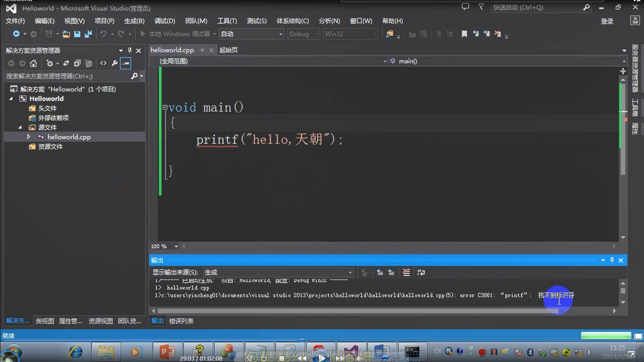This screenshot has width=644, height=362.
Task: Click the Undo arrow in the toolbar
Action: pyautogui.click(x=103, y=34)
